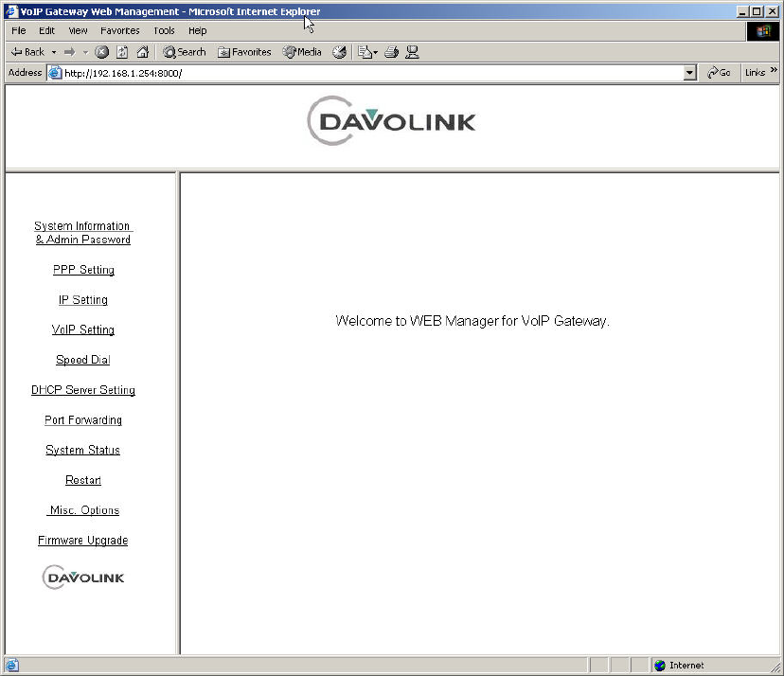Click the page icon in address bar
This screenshot has width=784, height=676.
tap(55, 73)
